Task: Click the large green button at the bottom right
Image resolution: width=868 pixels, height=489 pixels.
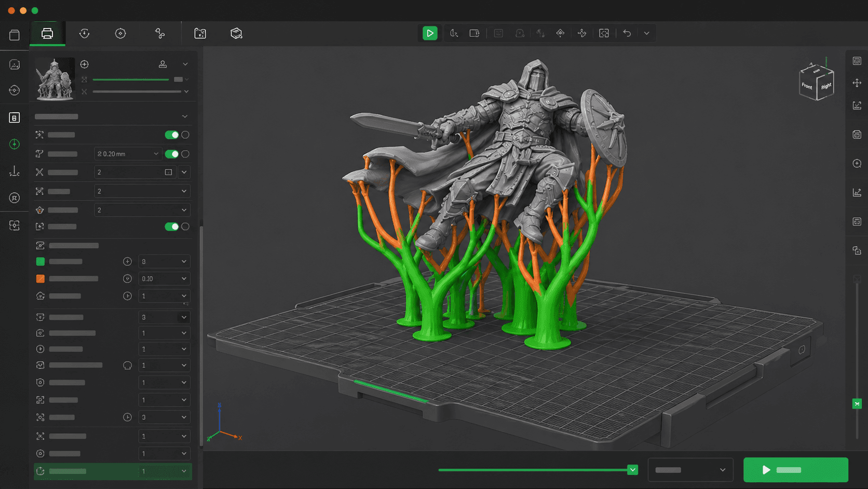Action: click(796, 469)
